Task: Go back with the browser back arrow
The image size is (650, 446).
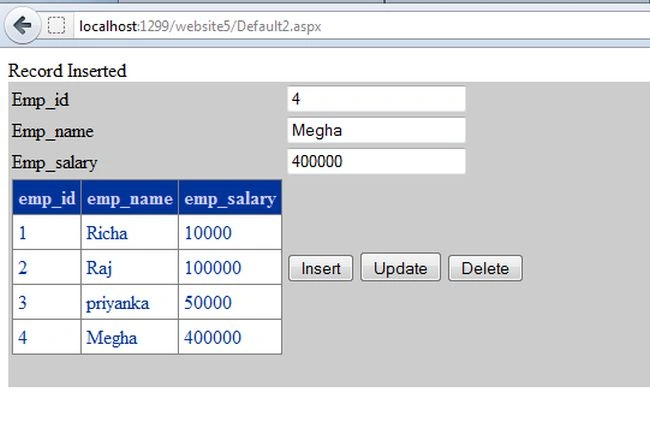Action: click(22, 26)
